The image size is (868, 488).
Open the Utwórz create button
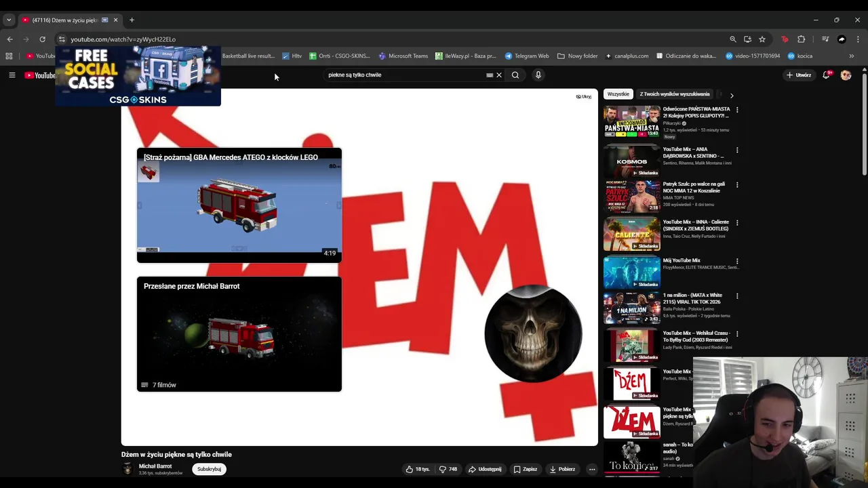point(799,75)
